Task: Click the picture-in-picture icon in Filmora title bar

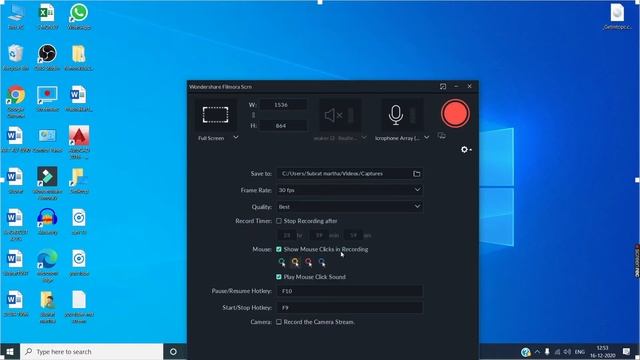Action: [443, 86]
